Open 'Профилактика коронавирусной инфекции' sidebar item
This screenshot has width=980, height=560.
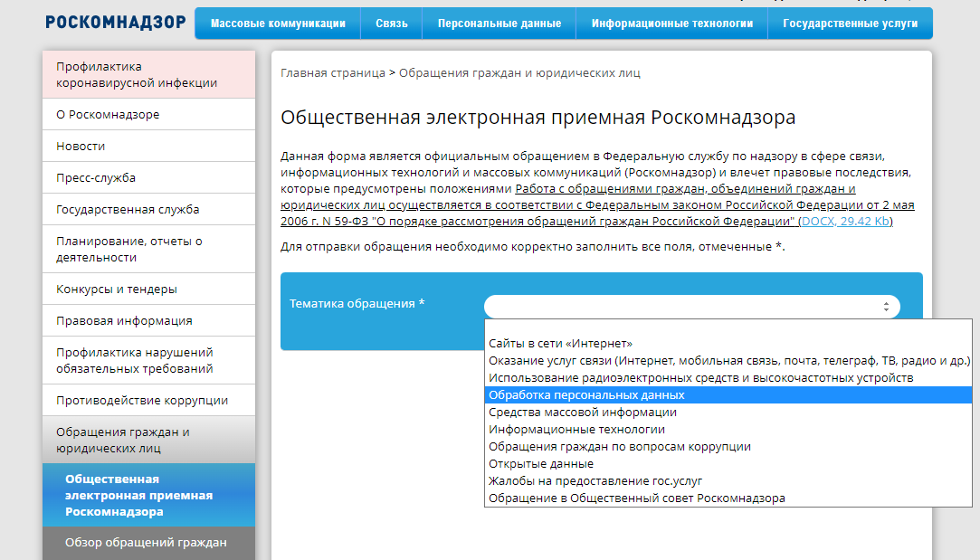[x=137, y=74]
